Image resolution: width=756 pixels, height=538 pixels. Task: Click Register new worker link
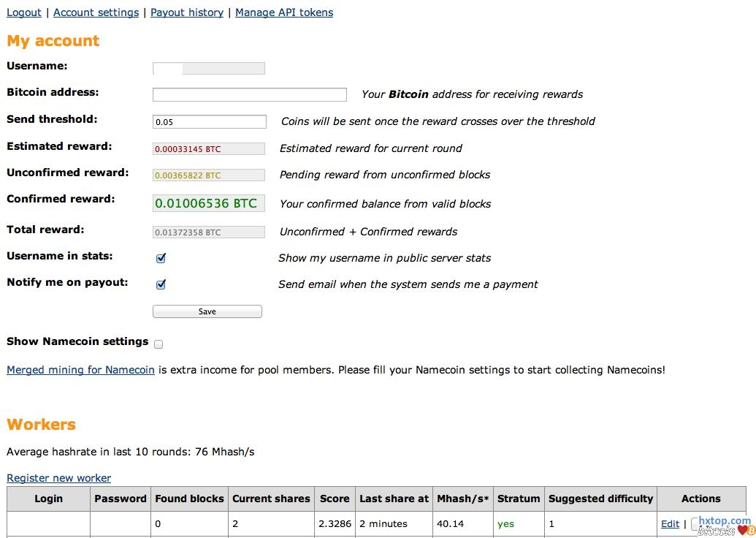58,478
